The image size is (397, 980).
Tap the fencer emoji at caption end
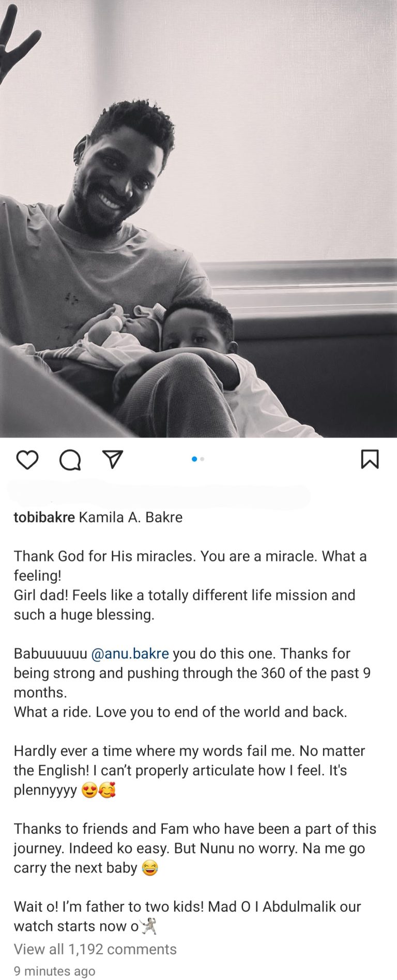click(x=148, y=926)
